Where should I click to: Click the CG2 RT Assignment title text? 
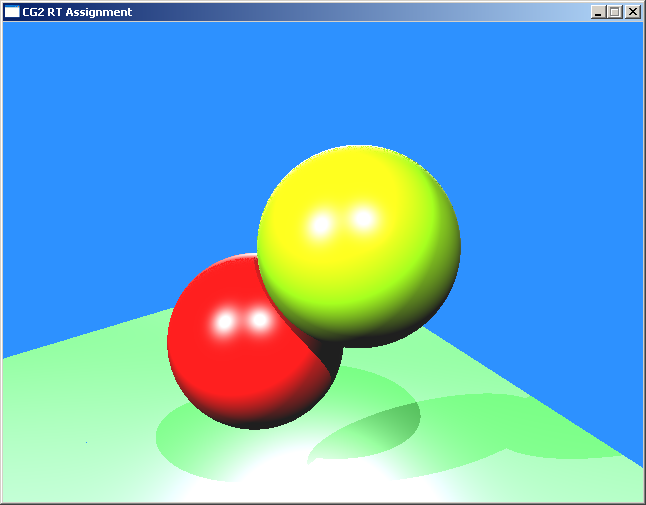(77, 12)
